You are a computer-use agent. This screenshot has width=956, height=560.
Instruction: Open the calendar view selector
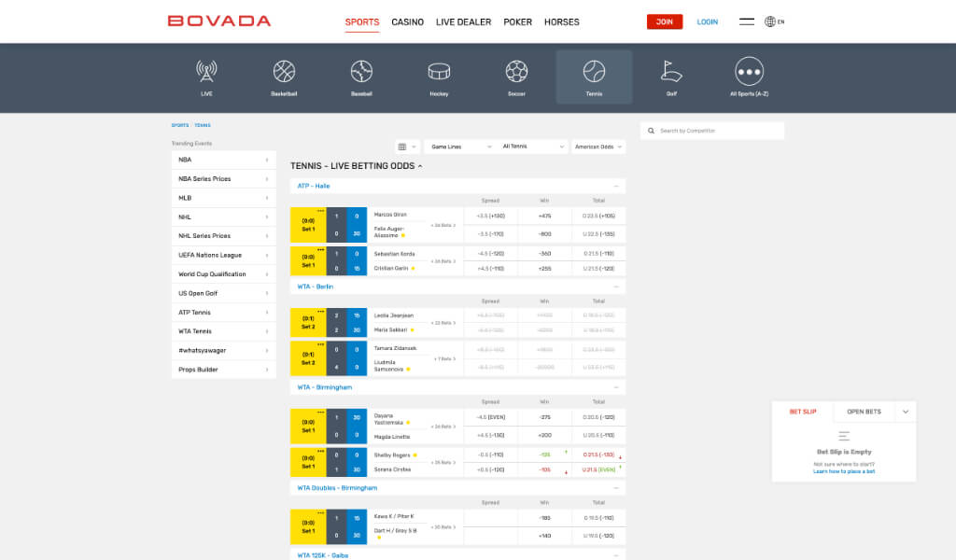click(x=407, y=147)
